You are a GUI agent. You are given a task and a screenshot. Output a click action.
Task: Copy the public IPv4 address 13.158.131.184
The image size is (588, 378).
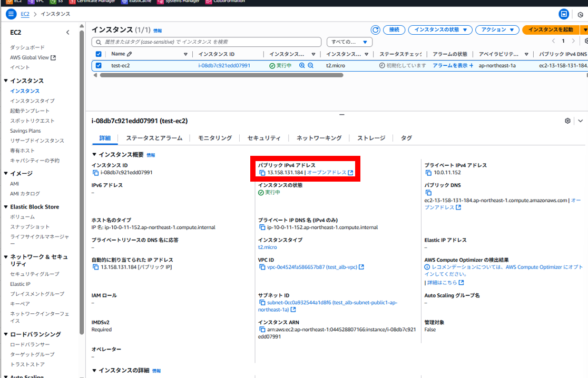click(263, 173)
